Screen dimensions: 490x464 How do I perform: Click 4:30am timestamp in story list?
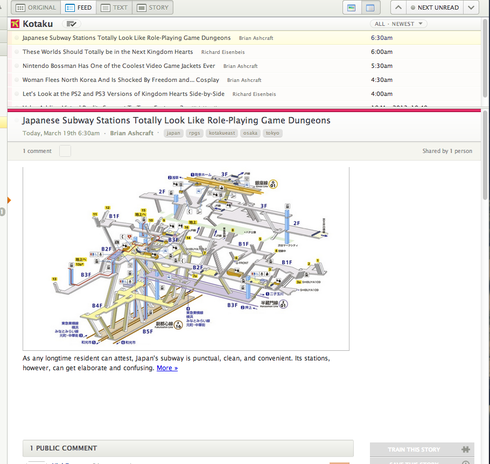click(382, 80)
